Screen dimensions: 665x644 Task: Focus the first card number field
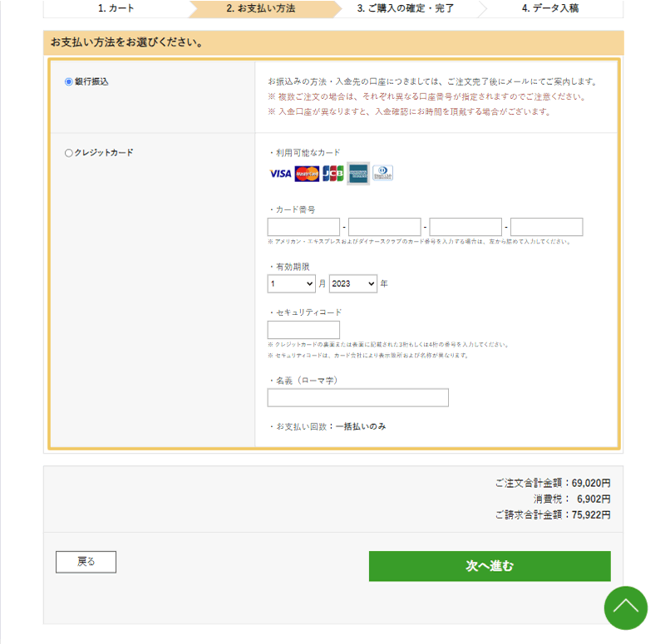point(303,227)
